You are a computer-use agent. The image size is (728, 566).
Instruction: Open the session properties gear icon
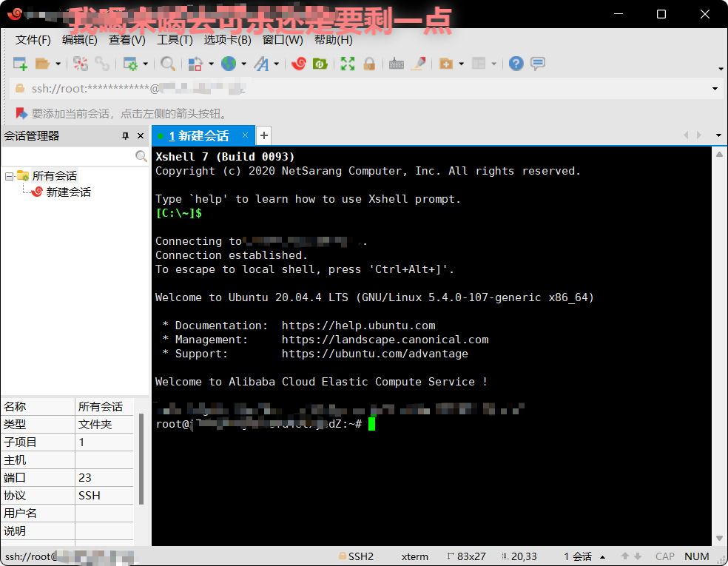(x=131, y=64)
